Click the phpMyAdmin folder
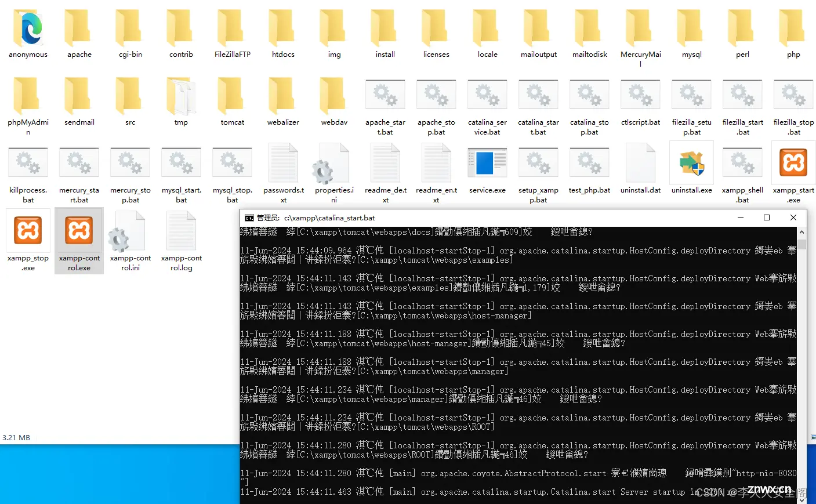Screen dimensions: 816x504 [28, 106]
